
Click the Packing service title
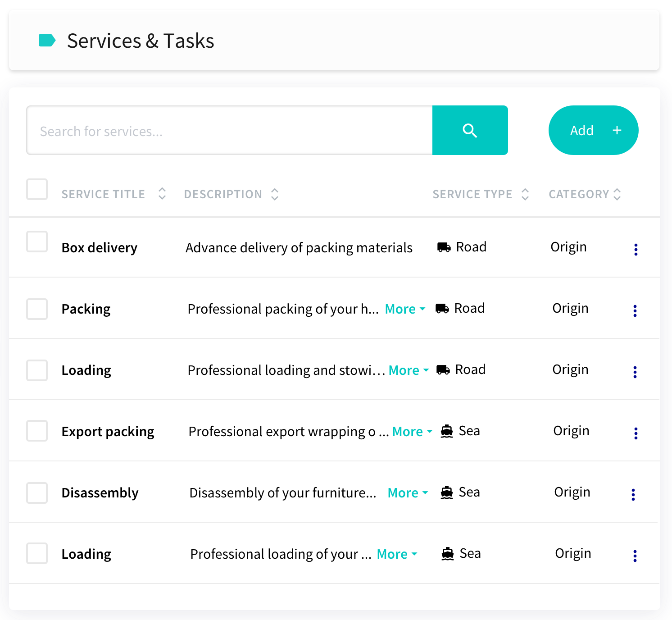tap(86, 309)
